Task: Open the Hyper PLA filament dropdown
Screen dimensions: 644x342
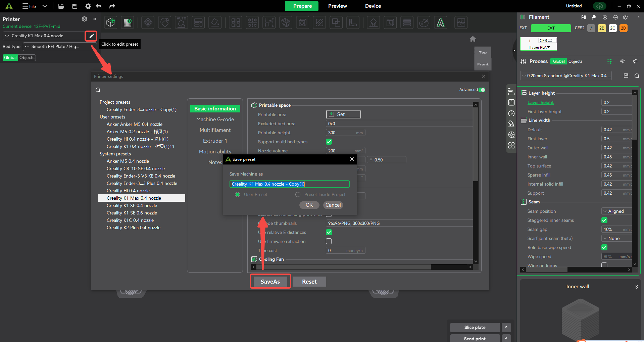Action: [539, 47]
